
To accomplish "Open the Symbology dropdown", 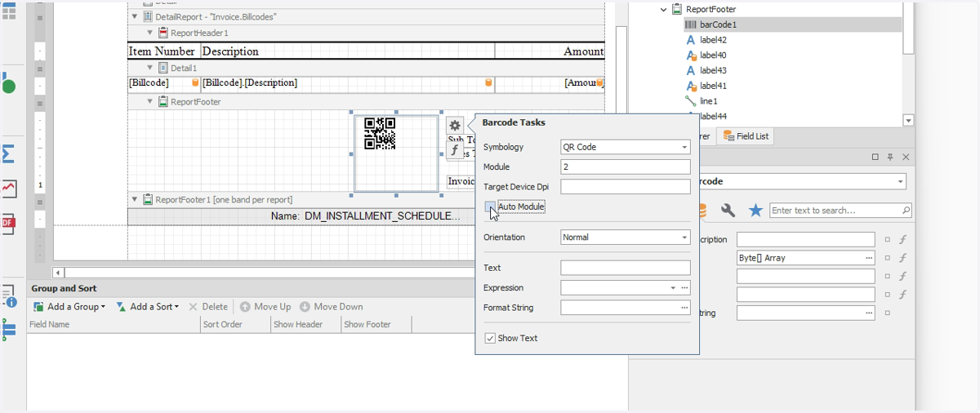I will click(x=684, y=148).
